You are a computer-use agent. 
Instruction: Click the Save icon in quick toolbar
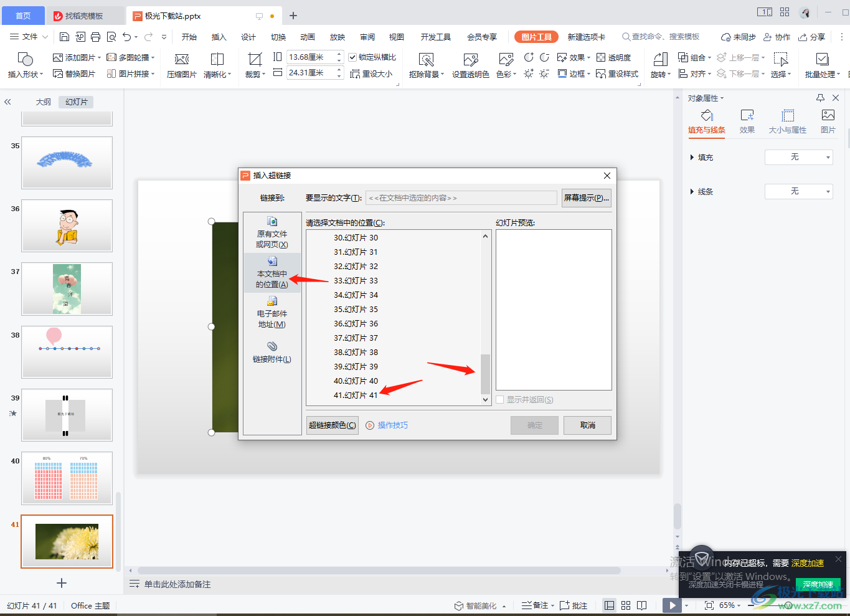pyautogui.click(x=64, y=37)
